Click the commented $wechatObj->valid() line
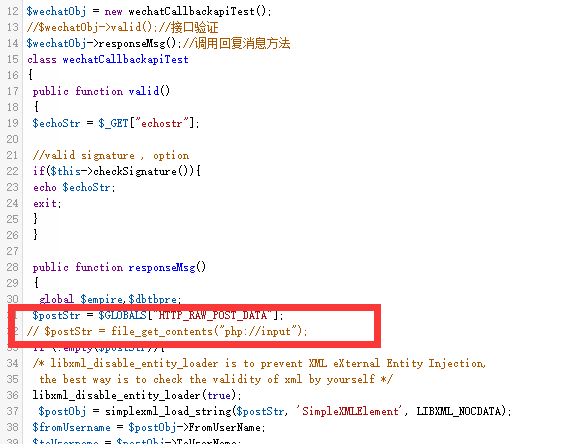Screen dimensions: 583x444 (x=122, y=28)
